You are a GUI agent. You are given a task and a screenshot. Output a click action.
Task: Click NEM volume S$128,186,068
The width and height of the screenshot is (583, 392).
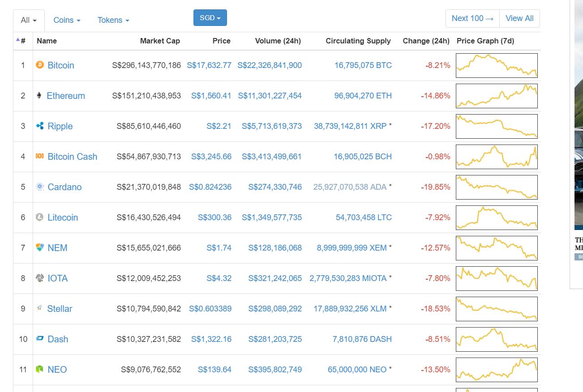[275, 248]
